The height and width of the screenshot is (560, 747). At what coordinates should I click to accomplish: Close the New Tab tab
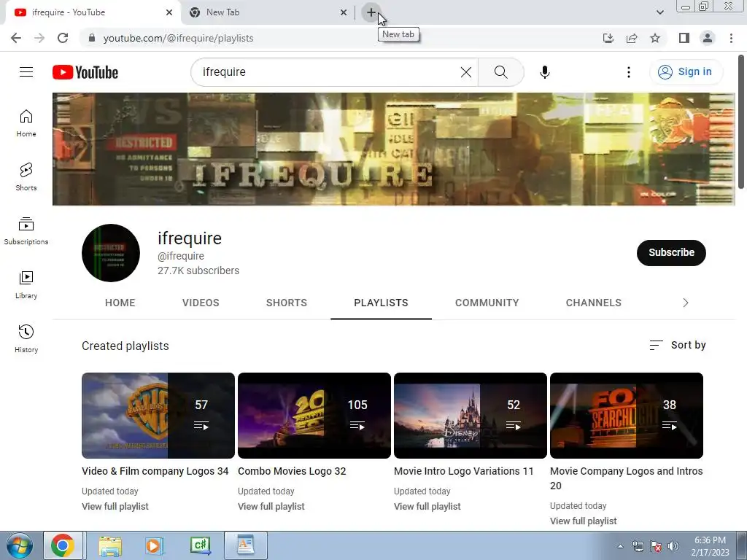344,12
